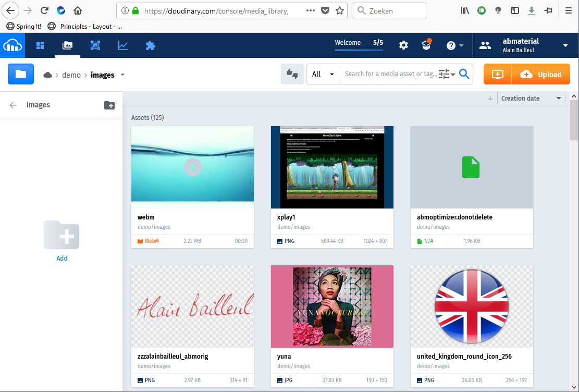
Task: Open the abmoptimizer.donotdelete file thumbnail
Action: coord(472,167)
